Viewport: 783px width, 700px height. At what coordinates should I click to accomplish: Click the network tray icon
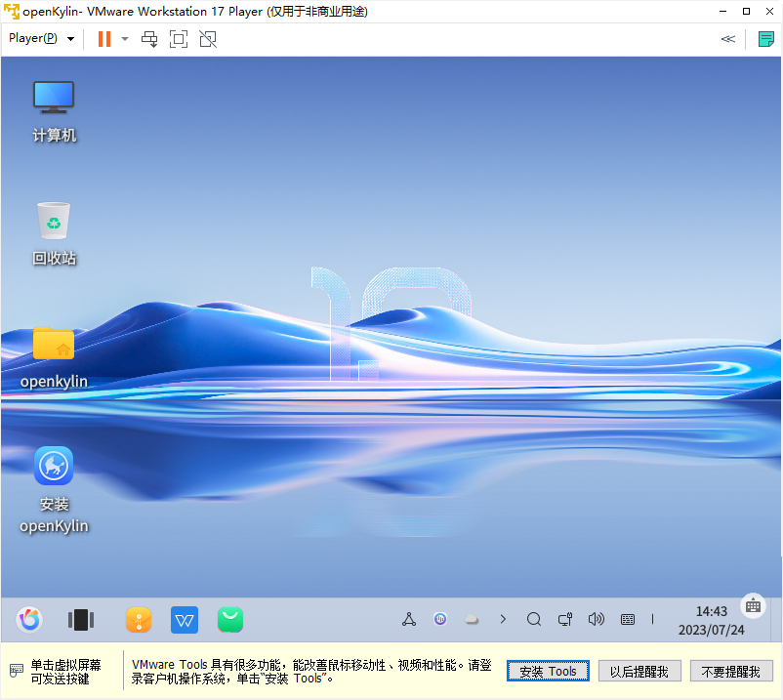(x=409, y=619)
